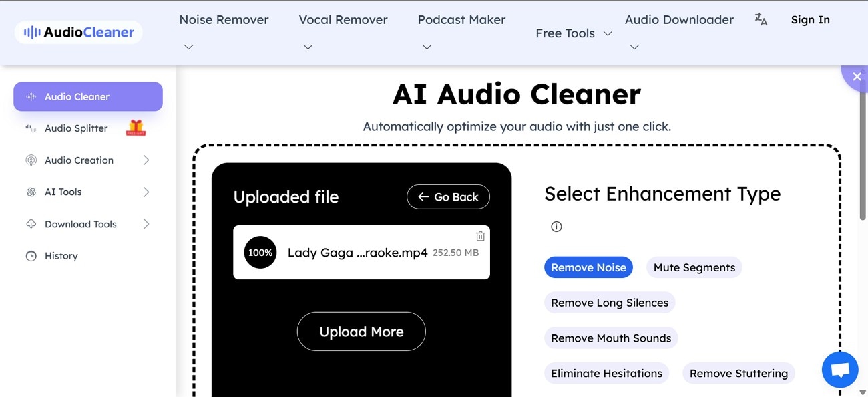This screenshot has width=868, height=397.
Task: Click the gift icon beside Audio Splitter
Action: (136, 128)
